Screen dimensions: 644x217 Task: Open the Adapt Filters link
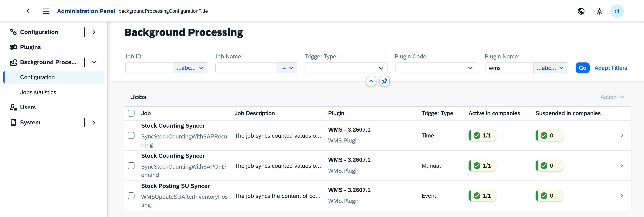610,68
